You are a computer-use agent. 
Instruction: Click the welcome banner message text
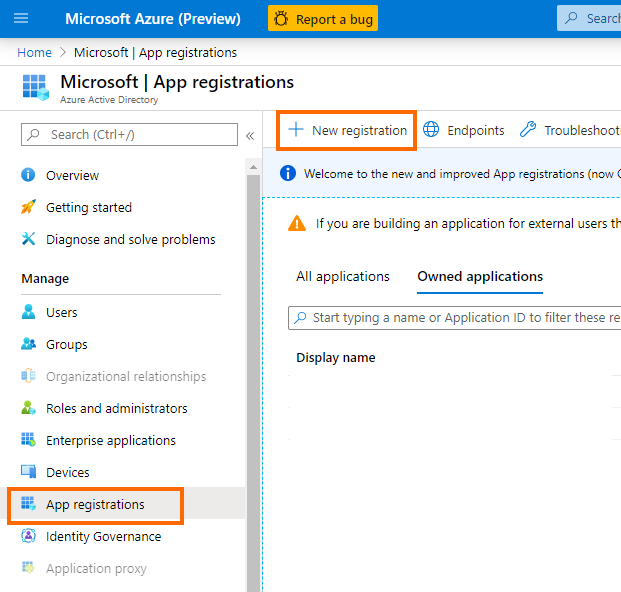462,174
